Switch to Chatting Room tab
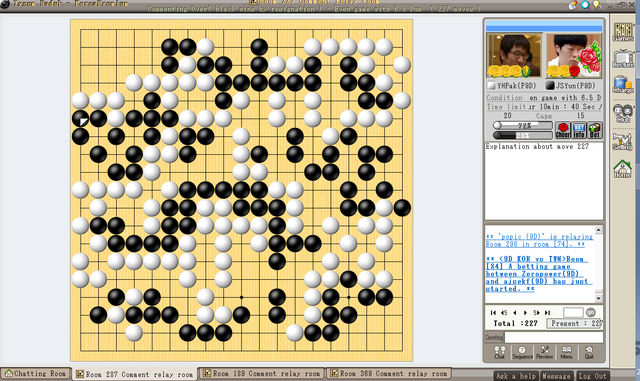640x381 pixels. point(36,374)
